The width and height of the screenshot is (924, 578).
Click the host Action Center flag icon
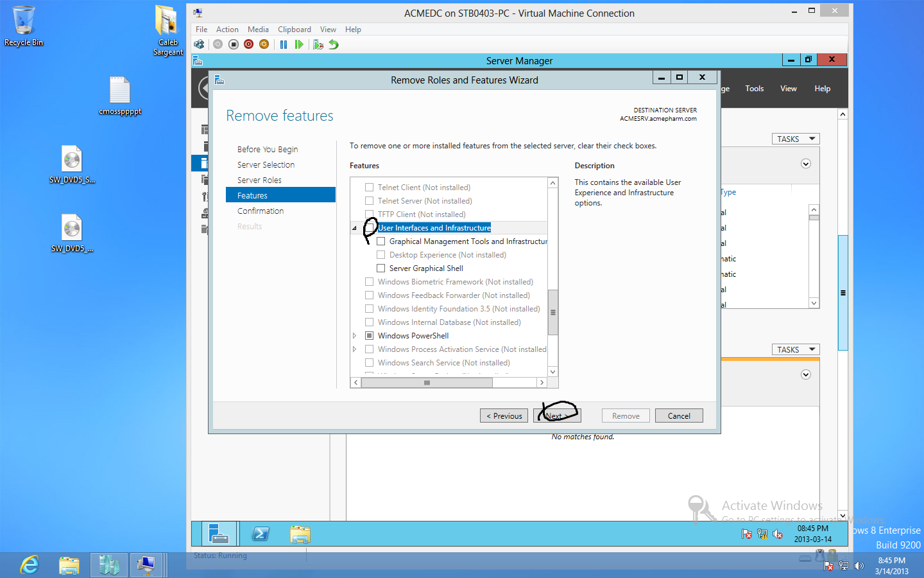point(828,566)
